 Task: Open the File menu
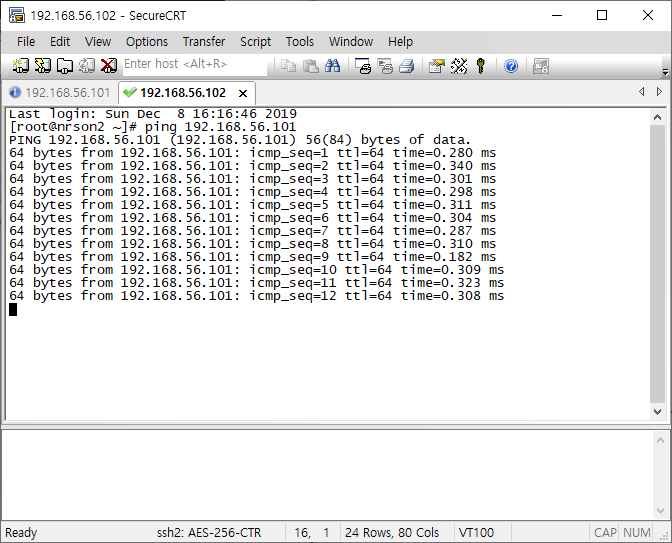point(26,42)
